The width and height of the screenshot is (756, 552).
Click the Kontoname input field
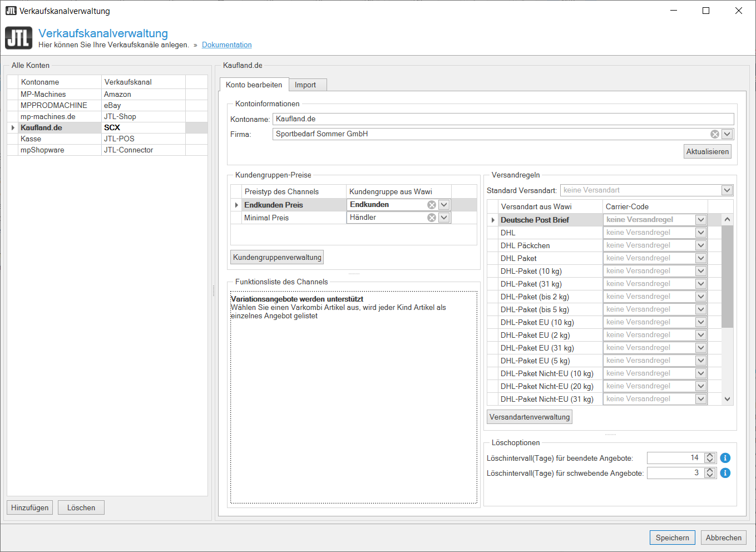coord(503,119)
